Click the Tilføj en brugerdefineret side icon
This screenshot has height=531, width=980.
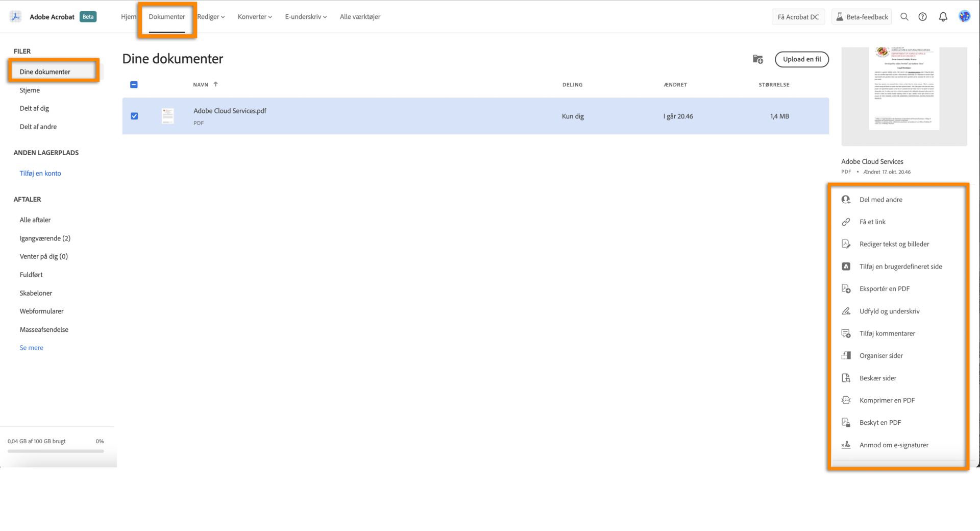click(846, 267)
